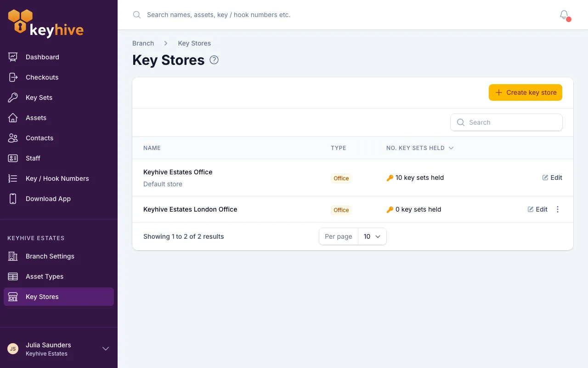Open the Per page 10 dropdown

372,236
